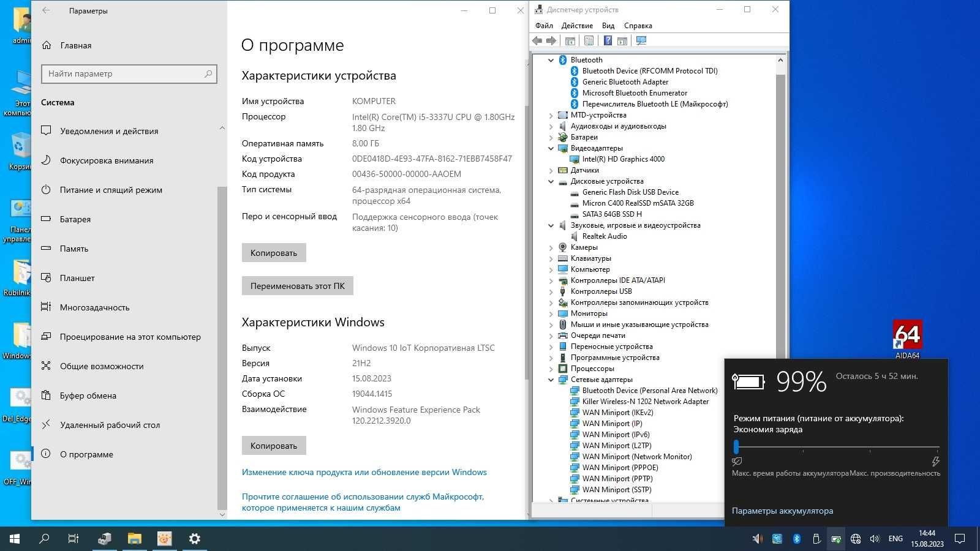Expand the Батареи node

point(551,137)
